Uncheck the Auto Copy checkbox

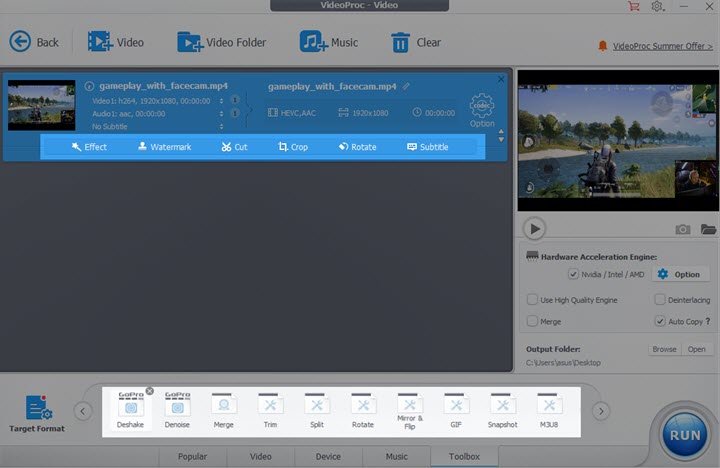click(x=660, y=321)
